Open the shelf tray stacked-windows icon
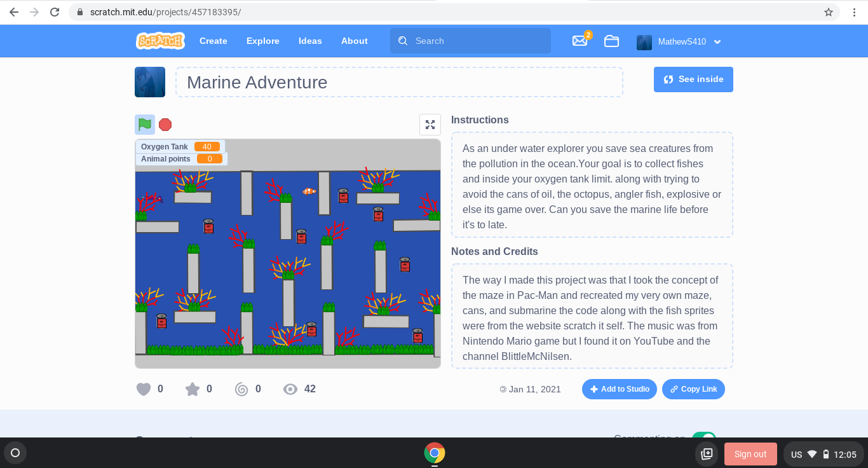 707,454
